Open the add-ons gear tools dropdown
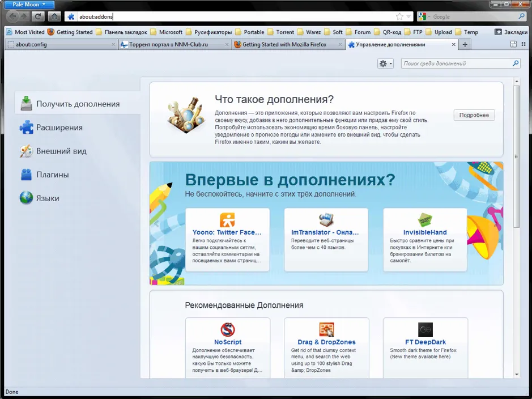This screenshot has width=532, height=399. click(385, 63)
